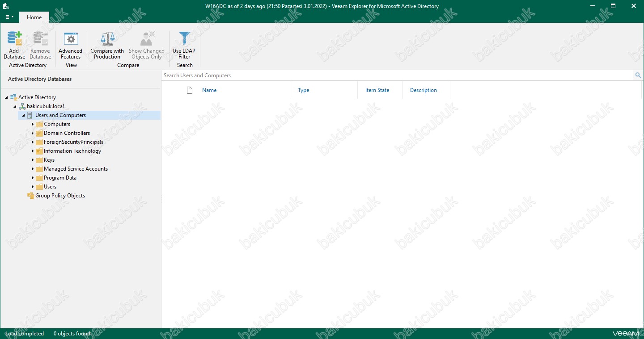Click the Information Technology folder icon
The height and width of the screenshot is (339, 644).
[x=39, y=151]
